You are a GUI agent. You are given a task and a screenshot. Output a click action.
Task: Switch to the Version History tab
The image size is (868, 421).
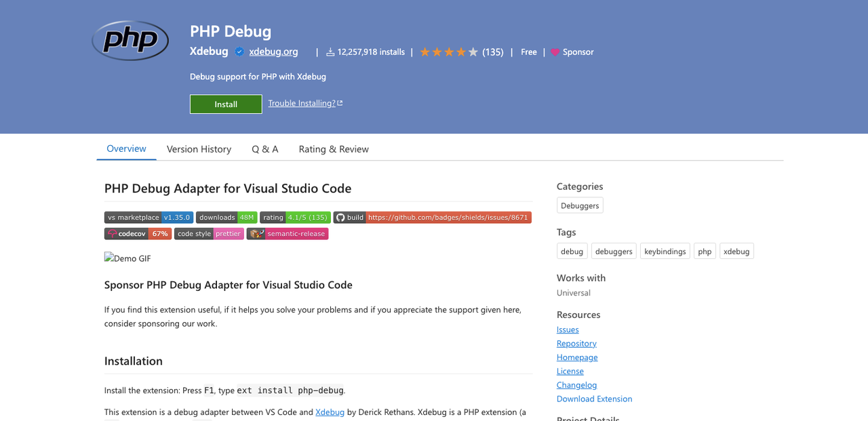click(199, 149)
